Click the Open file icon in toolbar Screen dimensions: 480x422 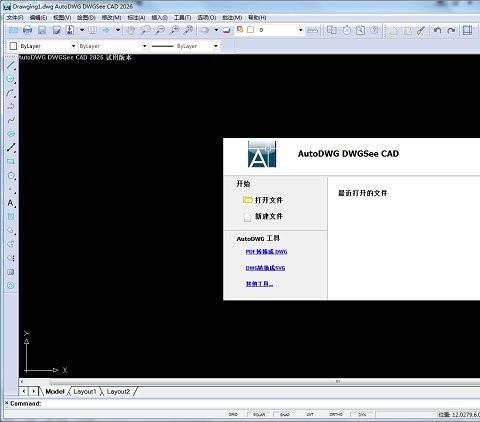(x=13, y=30)
